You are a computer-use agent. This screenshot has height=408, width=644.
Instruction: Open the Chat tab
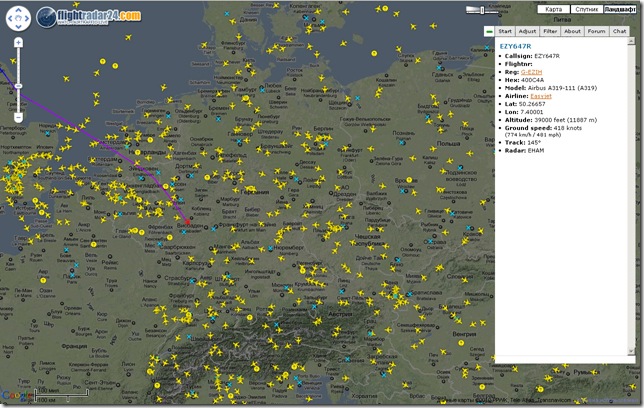point(619,31)
